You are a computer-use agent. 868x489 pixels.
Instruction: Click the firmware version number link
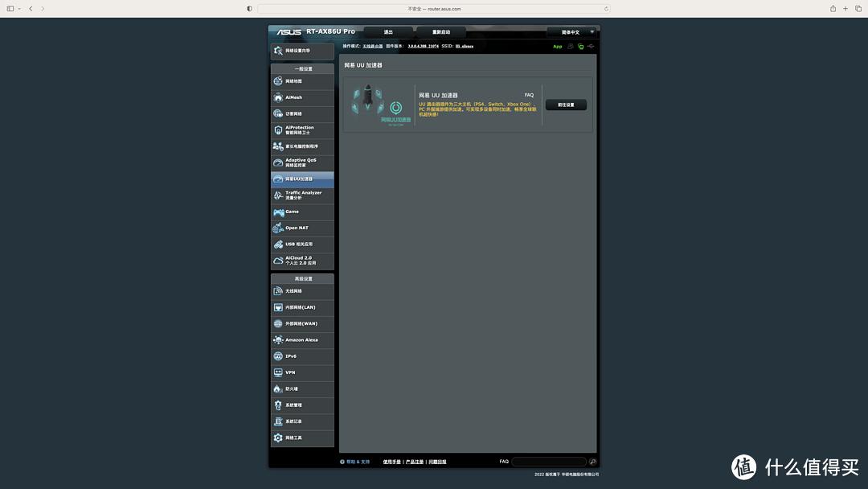pos(423,47)
